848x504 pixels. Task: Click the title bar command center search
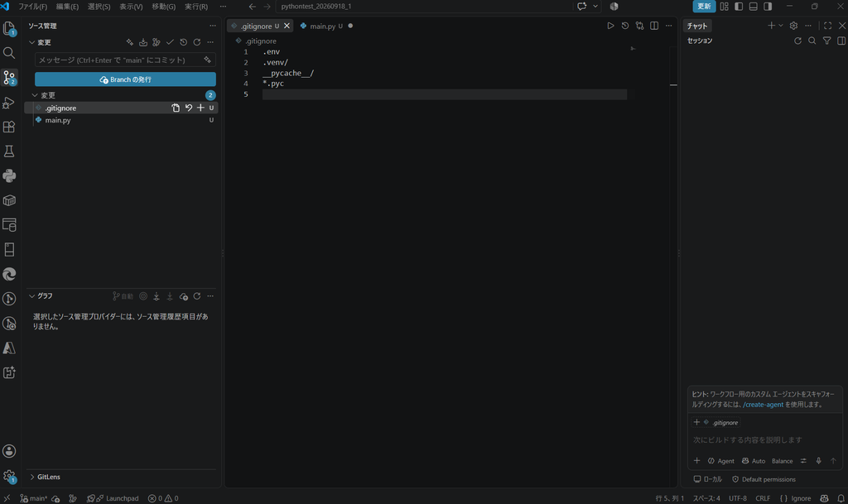[425, 7]
